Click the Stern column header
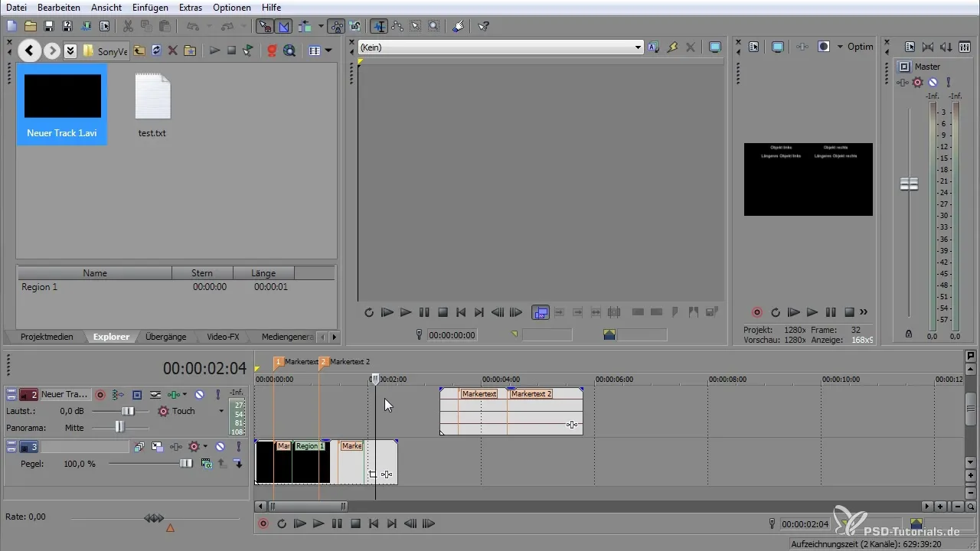Screen dimensions: 980x551 (202, 273)
